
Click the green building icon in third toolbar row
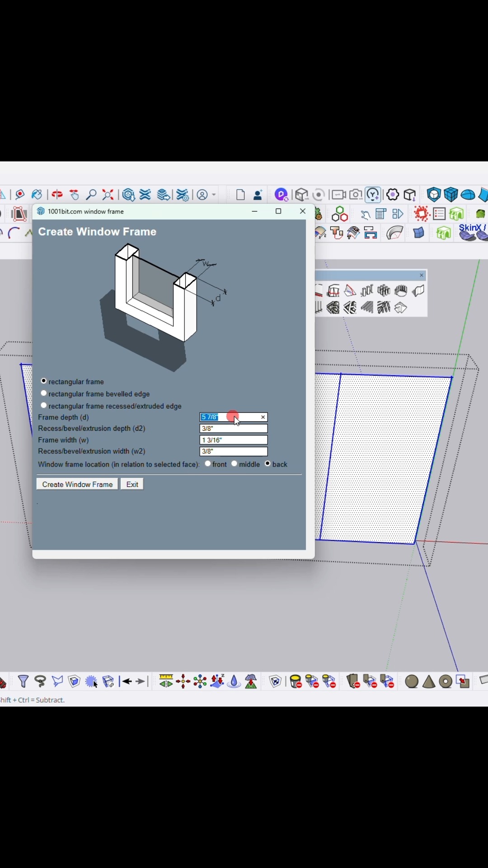[444, 232]
